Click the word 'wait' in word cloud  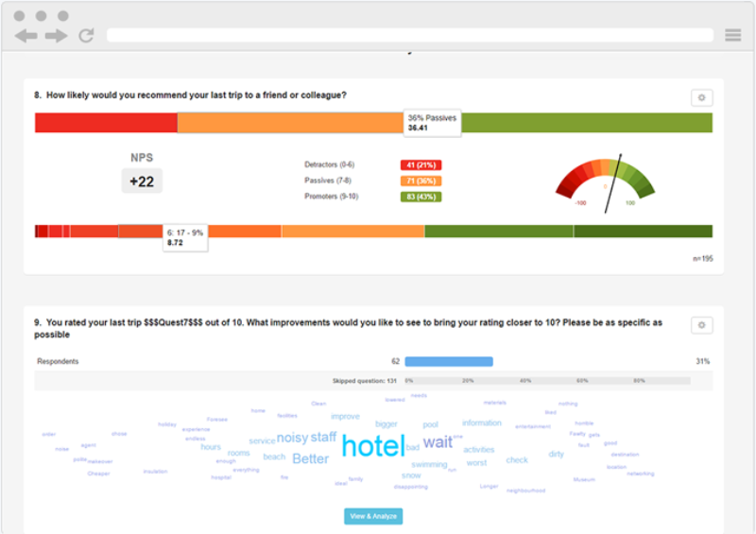pos(438,442)
